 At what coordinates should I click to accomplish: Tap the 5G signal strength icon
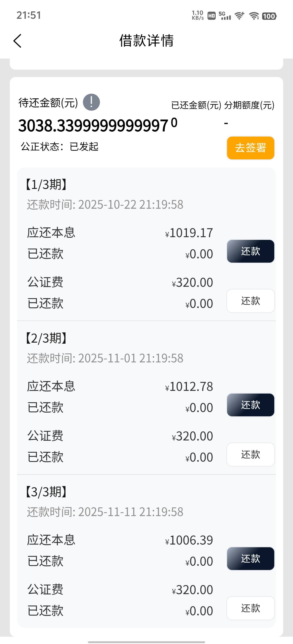click(225, 16)
